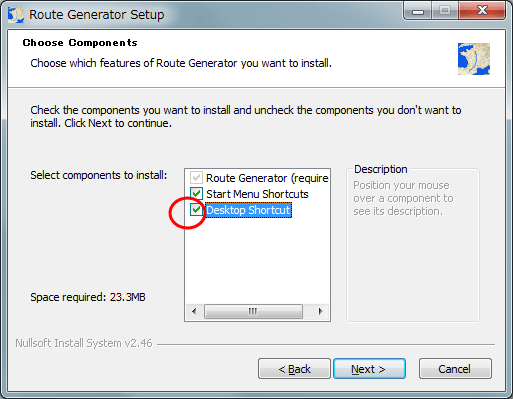Click the Route Generator icon in title bar
The image size is (513, 399).
16,15
